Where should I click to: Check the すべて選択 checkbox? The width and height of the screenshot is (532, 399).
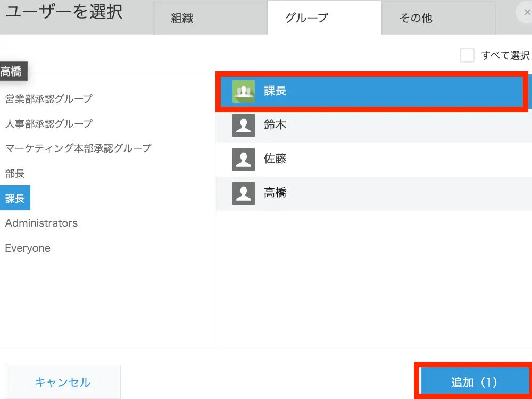coord(467,55)
